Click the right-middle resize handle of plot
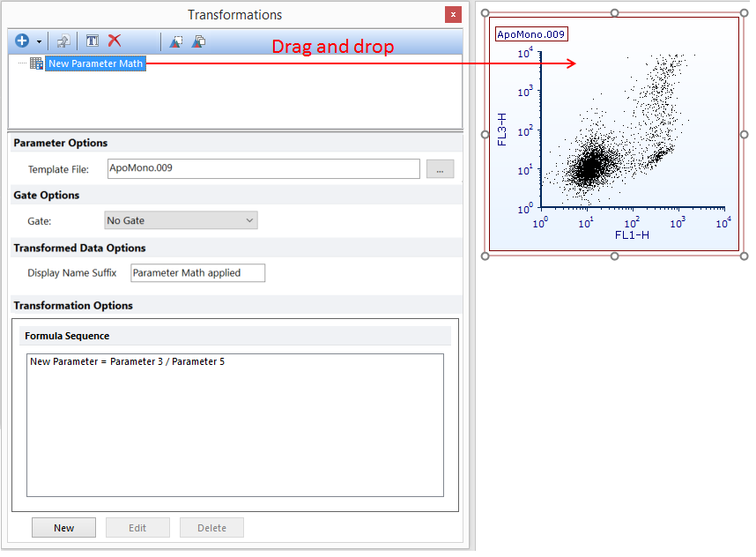756x557 pixels. [x=744, y=135]
